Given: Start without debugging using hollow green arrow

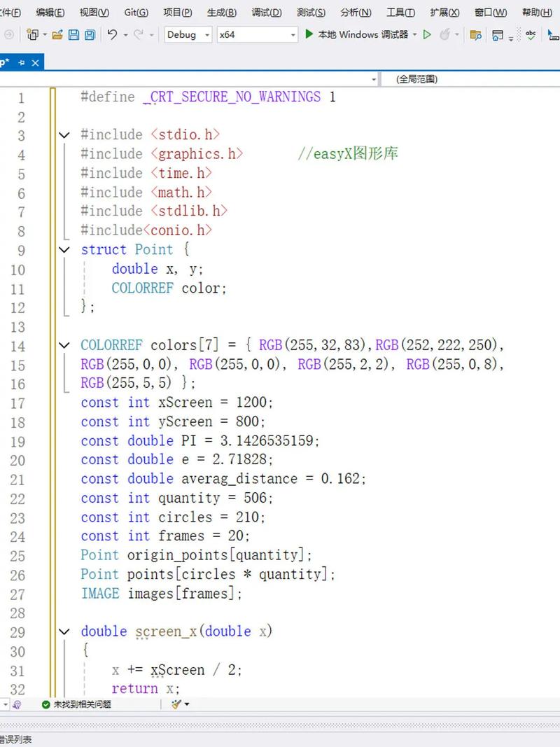Looking at the screenshot, I should coord(427,34).
